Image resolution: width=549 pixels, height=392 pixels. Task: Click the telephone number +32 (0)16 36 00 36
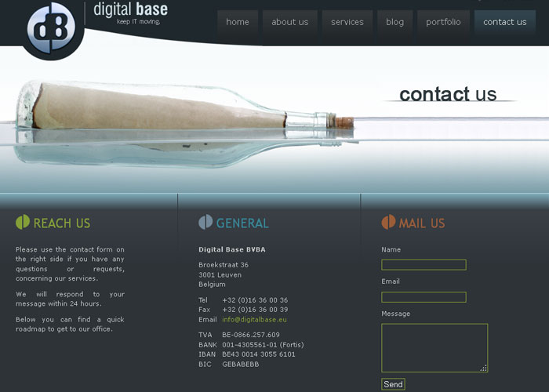coord(255,300)
